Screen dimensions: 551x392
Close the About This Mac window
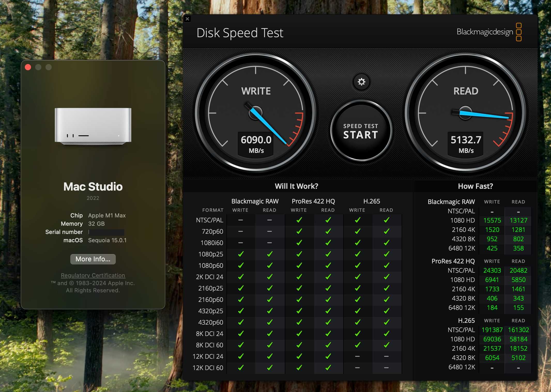[28, 67]
